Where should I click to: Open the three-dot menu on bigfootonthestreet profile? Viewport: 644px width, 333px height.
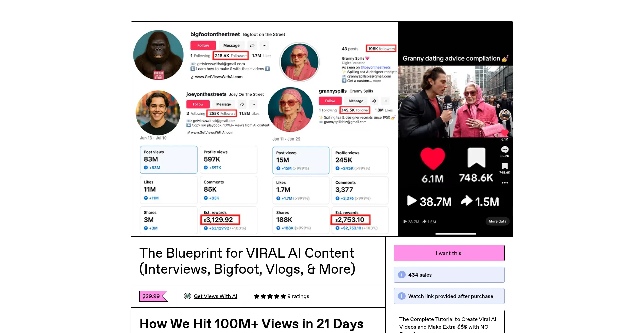point(264,45)
